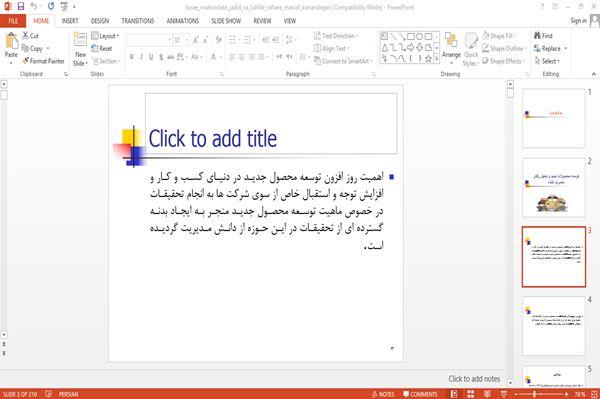Select slide 2 thumbnail

point(554,187)
